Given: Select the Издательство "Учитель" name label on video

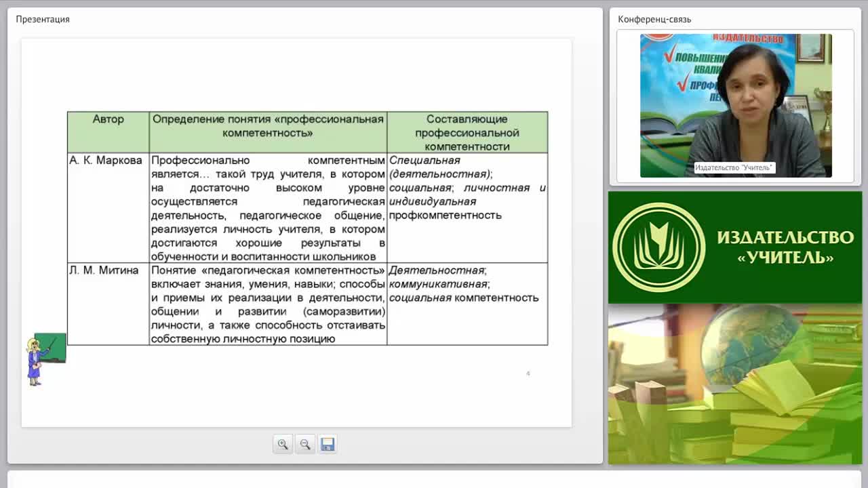Looking at the screenshot, I should pos(734,167).
